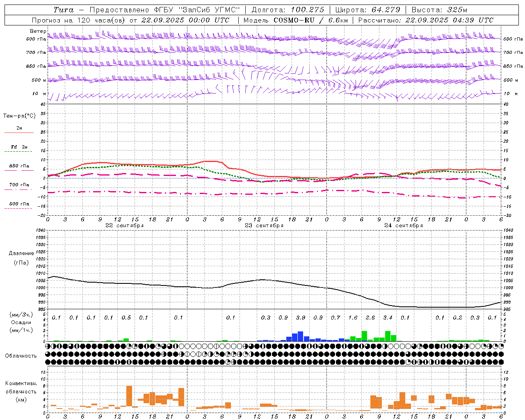Click the "700 гПа" entry in temperature legend

[19, 185]
